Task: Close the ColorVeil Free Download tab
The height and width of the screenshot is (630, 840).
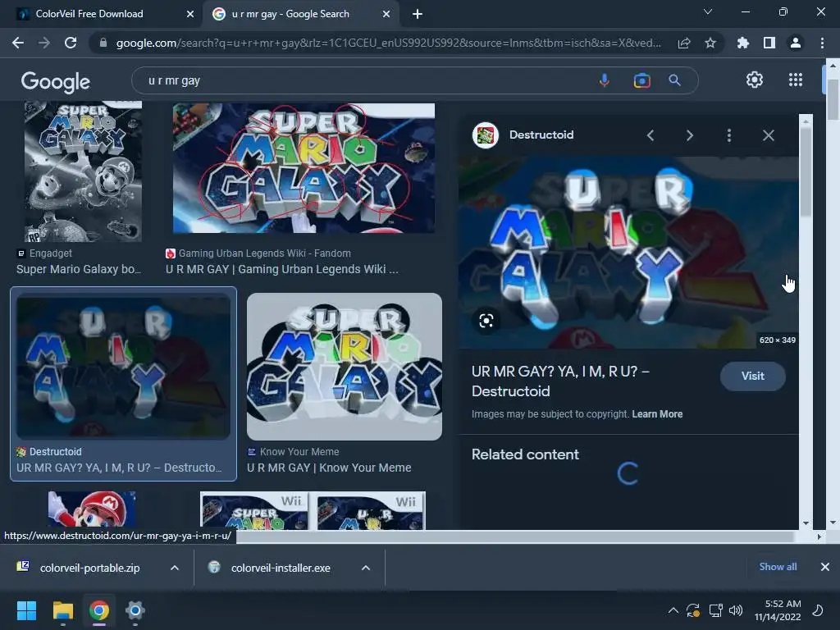Action: pyautogui.click(x=190, y=14)
